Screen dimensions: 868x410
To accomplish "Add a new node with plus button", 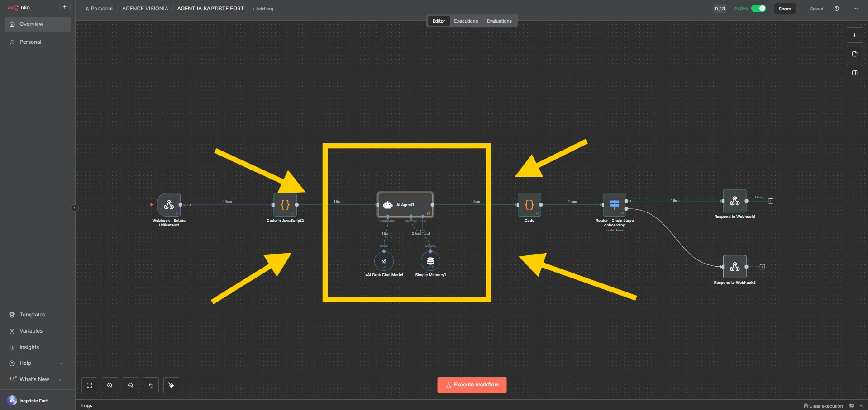I will click(854, 35).
